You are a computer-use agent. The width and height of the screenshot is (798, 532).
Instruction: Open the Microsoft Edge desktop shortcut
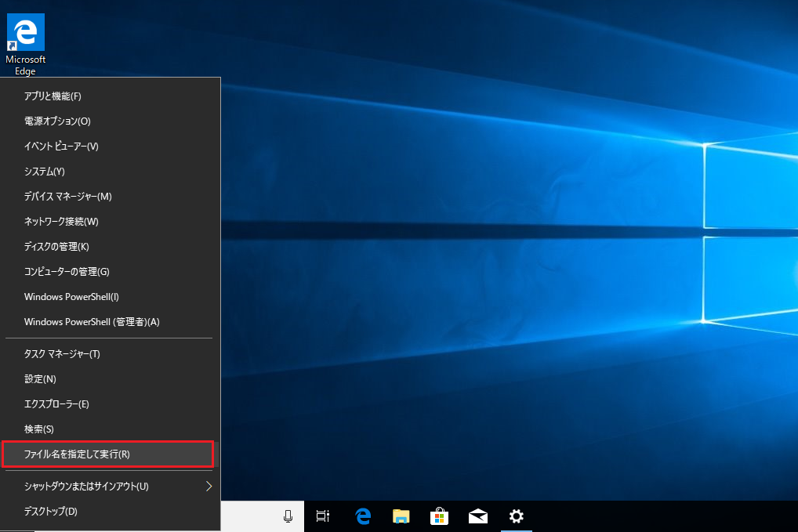25,44
